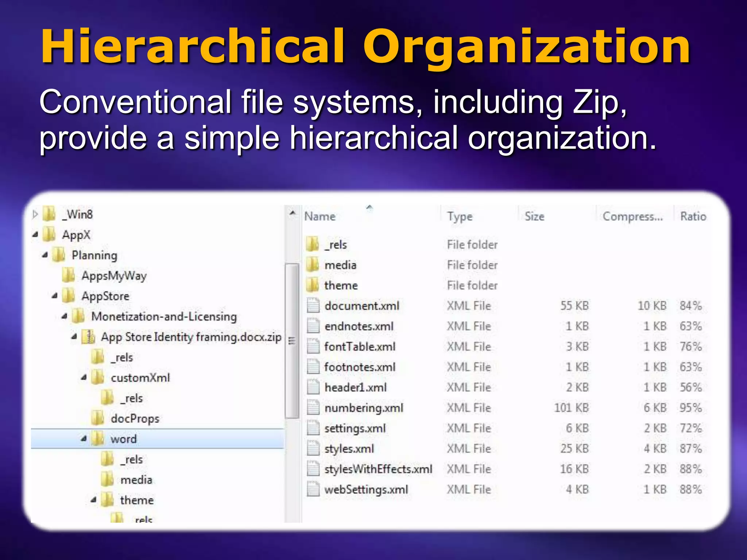
Task: Select the AppStore folder icon
Action: (x=69, y=296)
